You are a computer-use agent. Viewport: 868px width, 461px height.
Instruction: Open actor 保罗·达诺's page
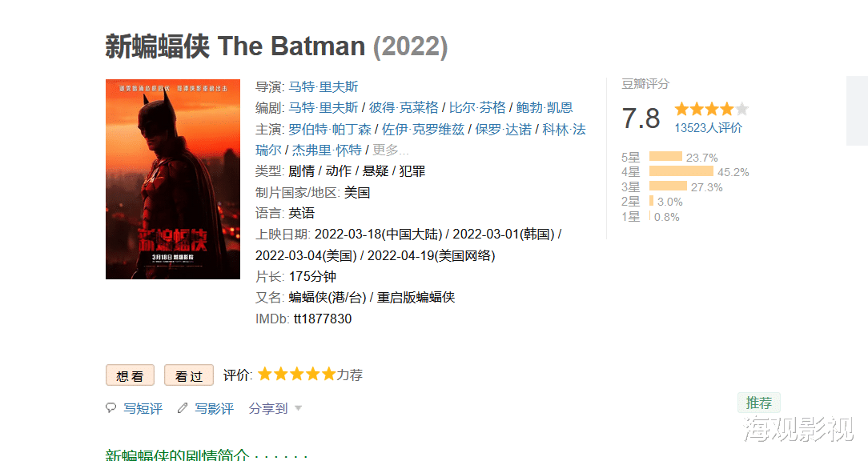pos(503,129)
